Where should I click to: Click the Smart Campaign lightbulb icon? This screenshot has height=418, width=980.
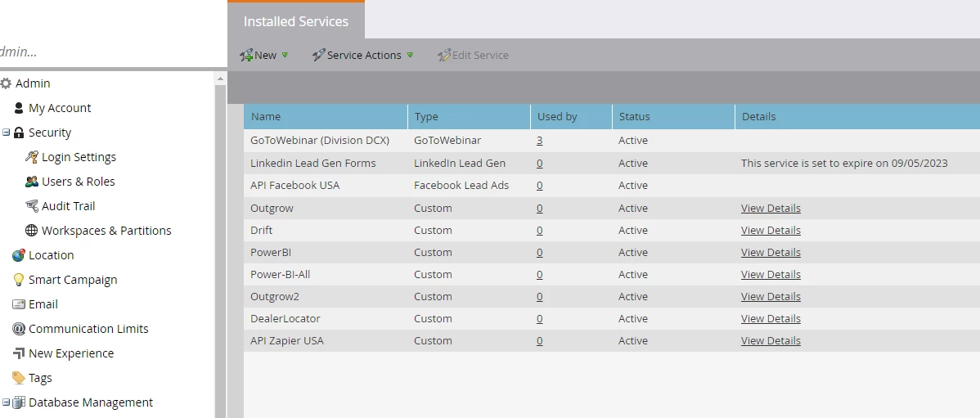[x=19, y=279]
